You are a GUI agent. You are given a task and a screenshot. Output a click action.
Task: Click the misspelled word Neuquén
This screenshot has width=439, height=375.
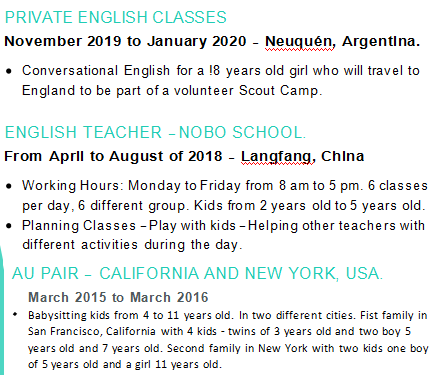pos(299,42)
